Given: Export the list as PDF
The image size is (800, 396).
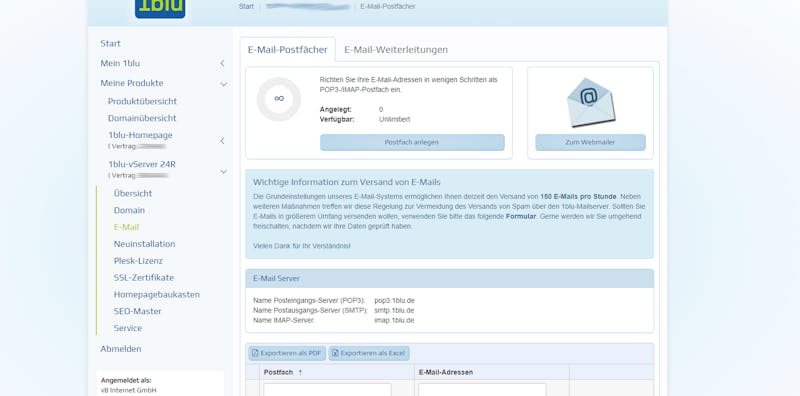Looking at the screenshot, I should (287, 353).
